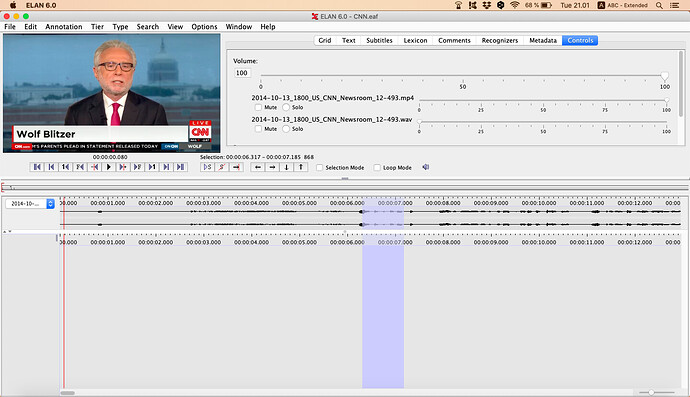
Task: Open the Type menu
Action: tap(120, 27)
